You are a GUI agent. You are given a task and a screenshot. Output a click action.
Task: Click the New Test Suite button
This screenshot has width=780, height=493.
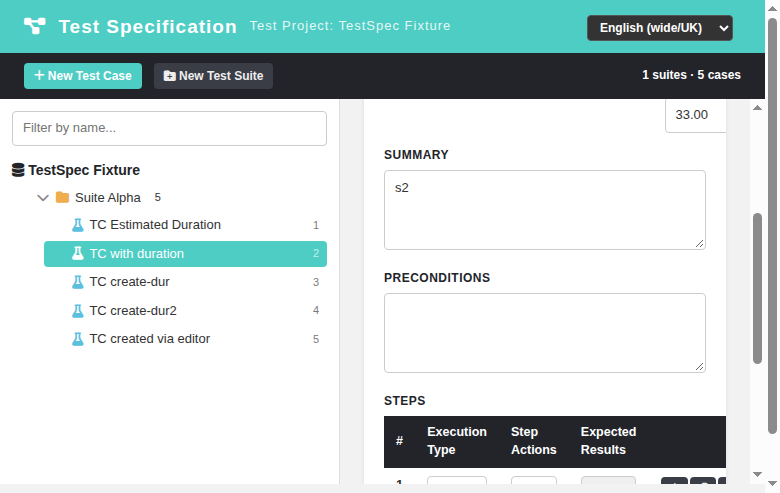click(x=213, y=76)
